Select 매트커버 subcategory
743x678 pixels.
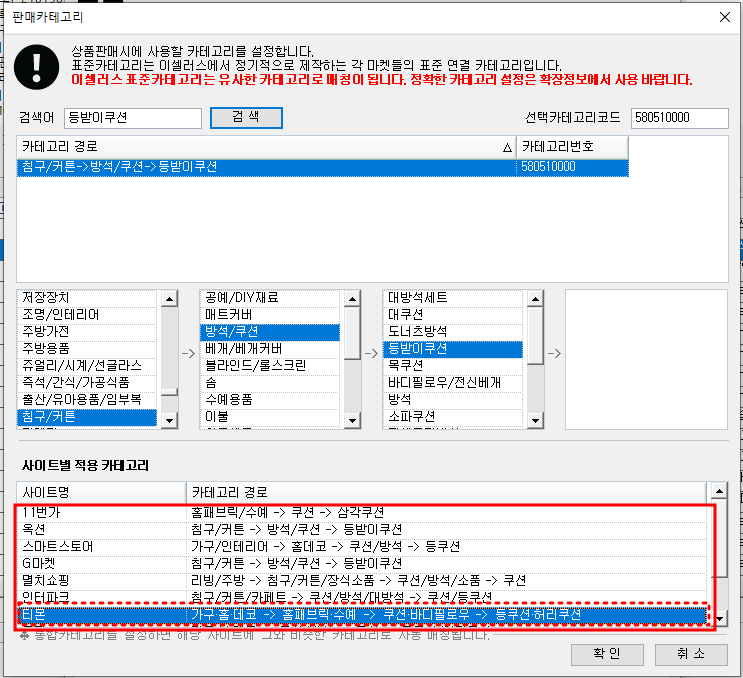[270, 315]
